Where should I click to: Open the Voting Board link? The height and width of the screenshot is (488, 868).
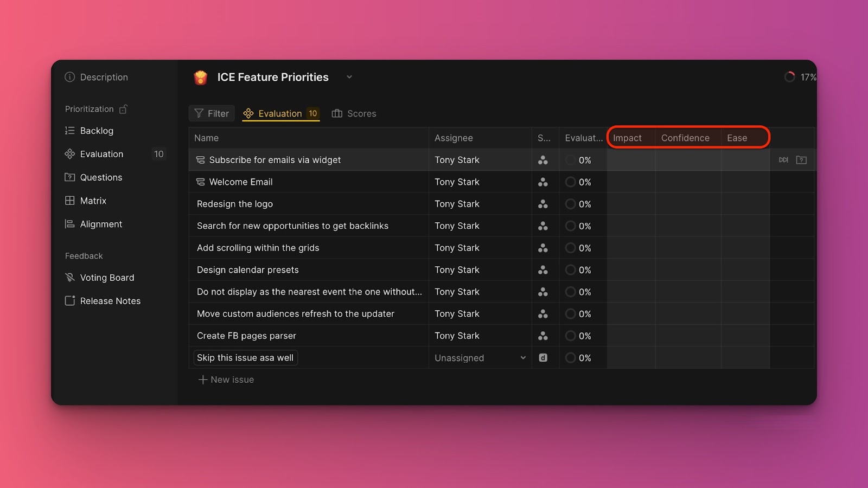pyautogui.click(x=107, y=278)
